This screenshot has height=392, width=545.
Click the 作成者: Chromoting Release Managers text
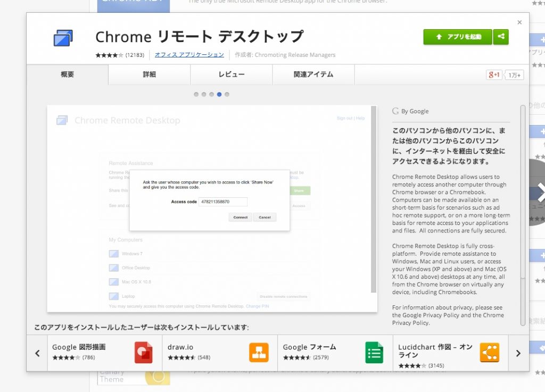coord(285,55)
